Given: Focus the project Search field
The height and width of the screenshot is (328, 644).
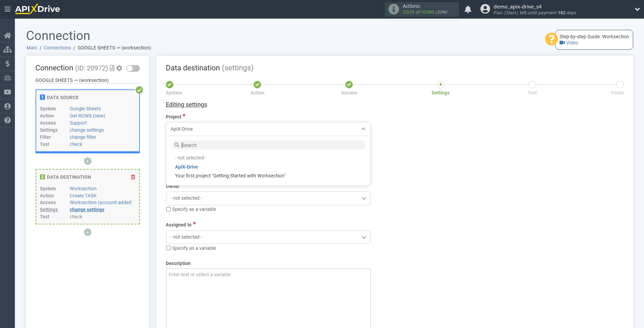Looking at the screenshot, I should pyautogui.click(x=268, y=145).
